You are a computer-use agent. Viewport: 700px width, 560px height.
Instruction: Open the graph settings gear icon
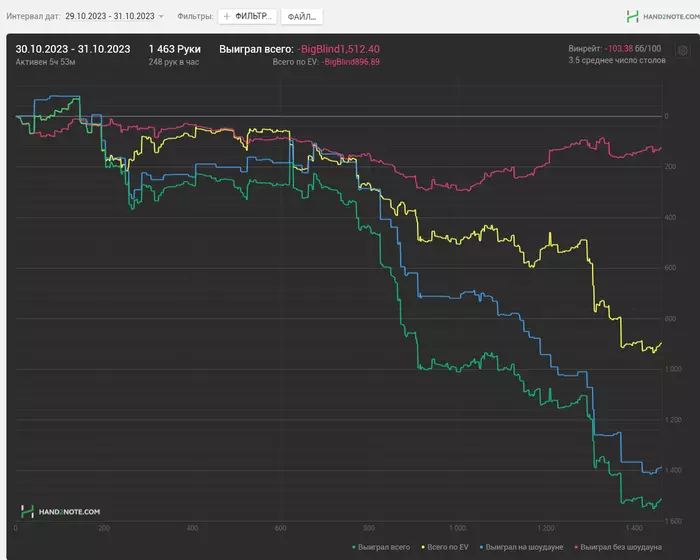(x=682, y=50)
